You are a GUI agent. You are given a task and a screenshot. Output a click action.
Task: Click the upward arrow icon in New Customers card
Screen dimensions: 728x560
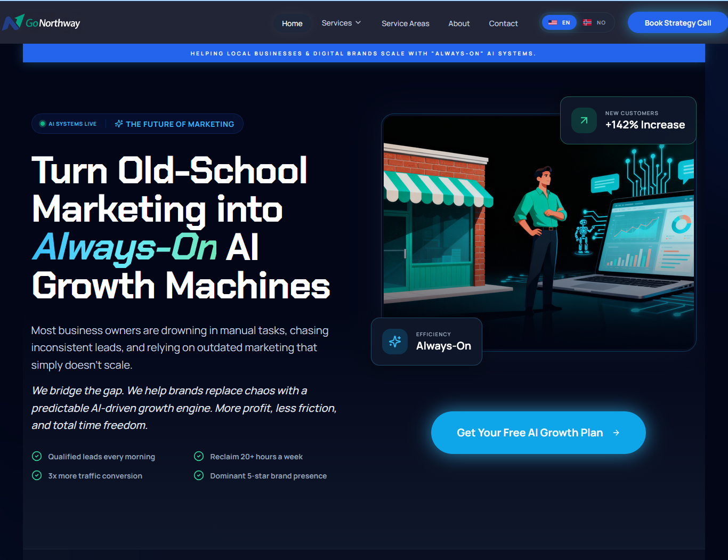tap(584, 120)
